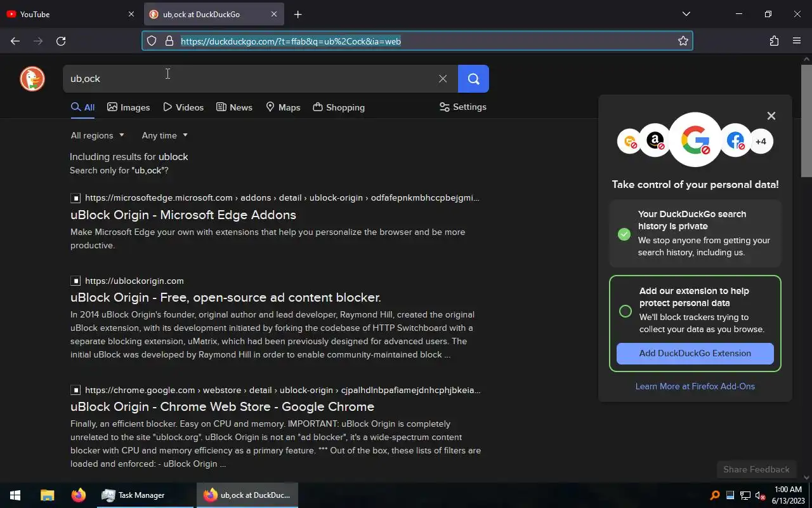Viewport: 812px width, 508px height.
Task: Switch to Task Manager in taskbar
Action: tap(145, 495)
